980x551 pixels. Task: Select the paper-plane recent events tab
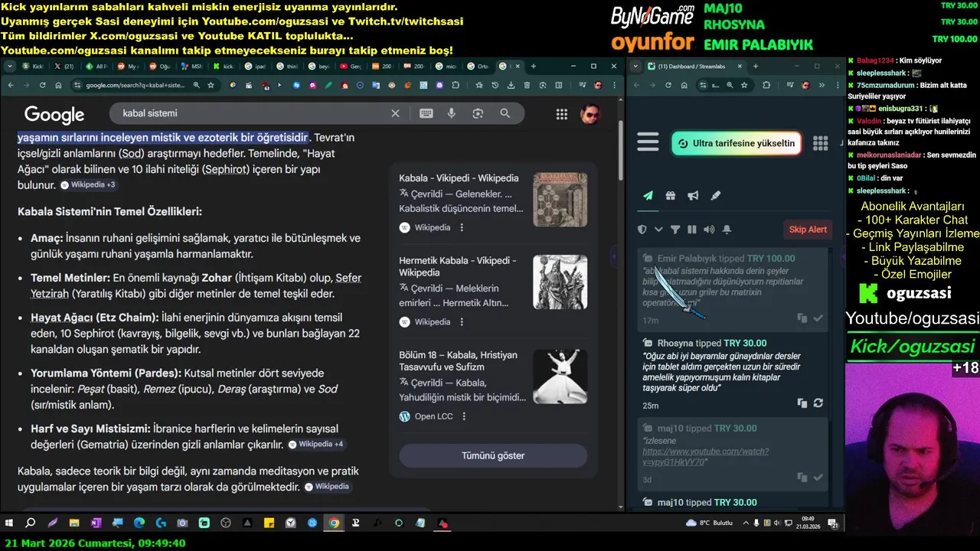pos(648,196)
